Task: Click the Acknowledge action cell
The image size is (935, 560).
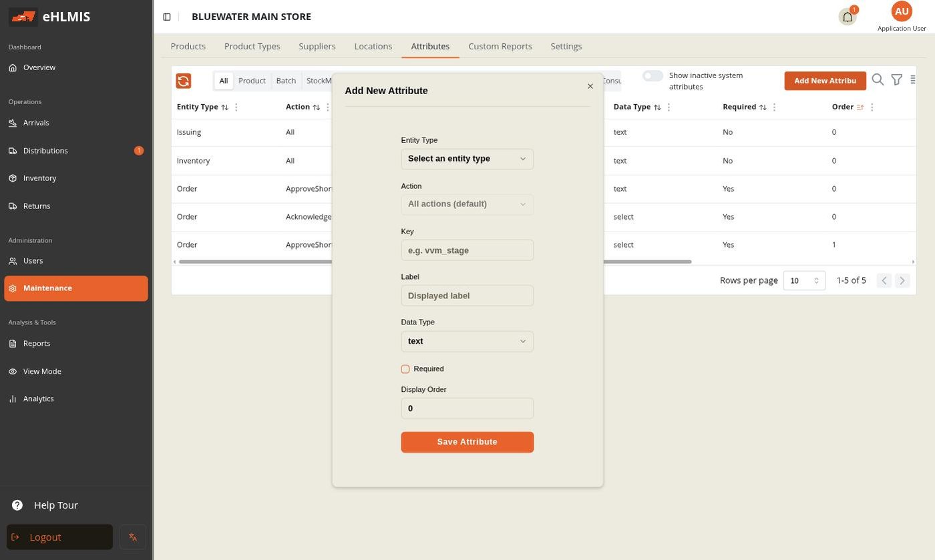Action: (x=309, y=217)
